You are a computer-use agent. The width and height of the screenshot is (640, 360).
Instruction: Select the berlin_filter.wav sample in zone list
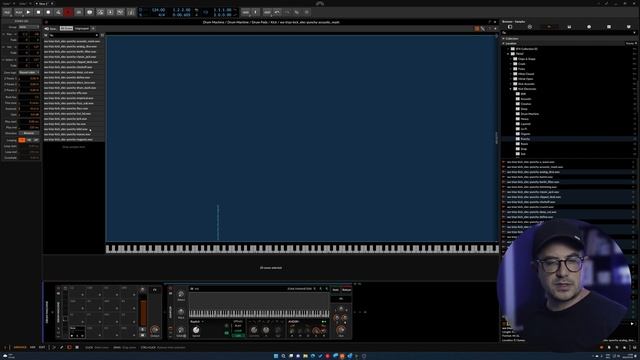[73, 52]
